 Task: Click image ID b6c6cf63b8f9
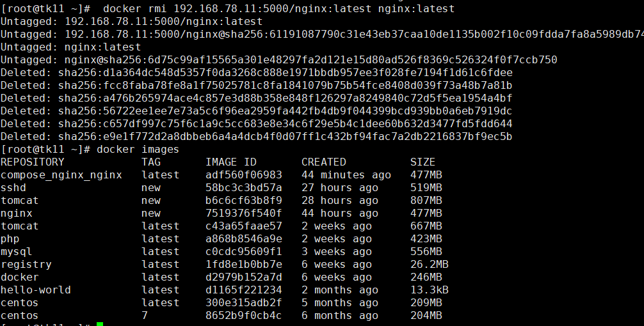pos(244,201)
